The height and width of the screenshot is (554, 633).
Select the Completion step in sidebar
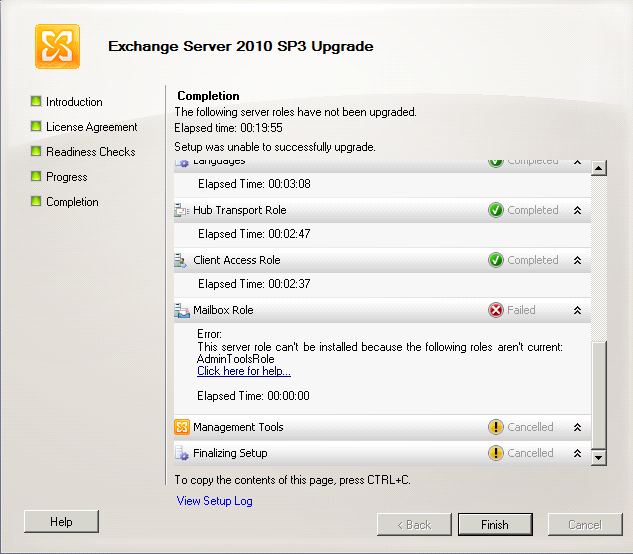(x=72, y=202)
